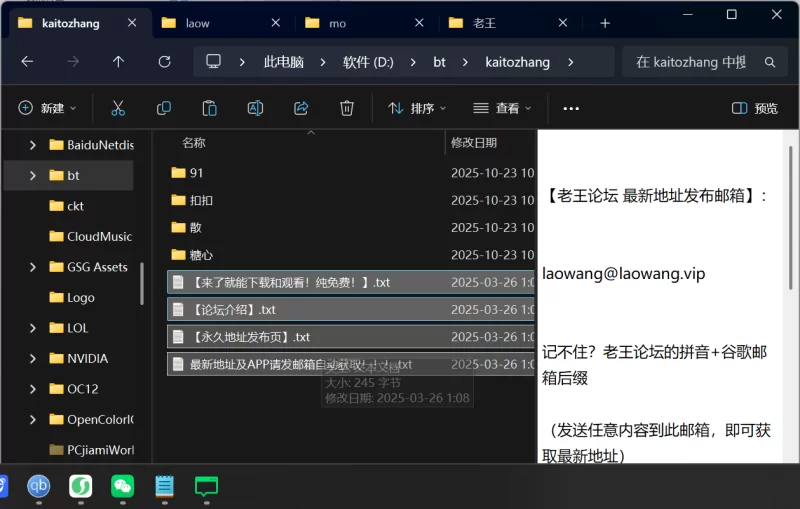800x509 pixels.
Task: Click the Share icon in toolbar
Action: tap(301, 108)
